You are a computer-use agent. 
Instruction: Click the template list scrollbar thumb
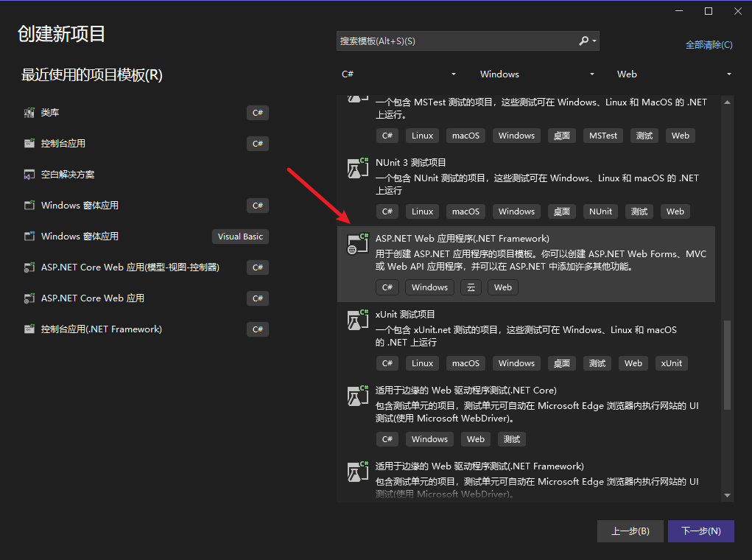pos(727,365)
